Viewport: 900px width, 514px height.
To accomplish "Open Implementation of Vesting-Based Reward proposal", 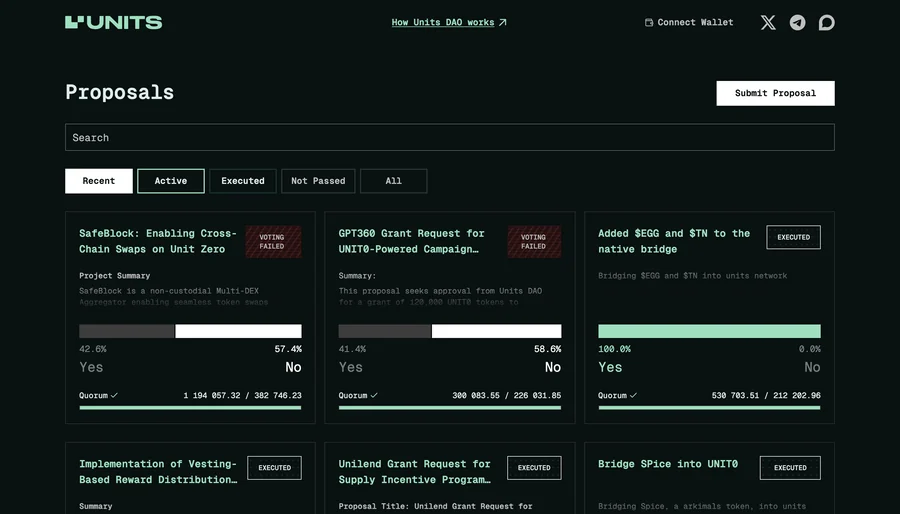I will click(x=158, y=472).
